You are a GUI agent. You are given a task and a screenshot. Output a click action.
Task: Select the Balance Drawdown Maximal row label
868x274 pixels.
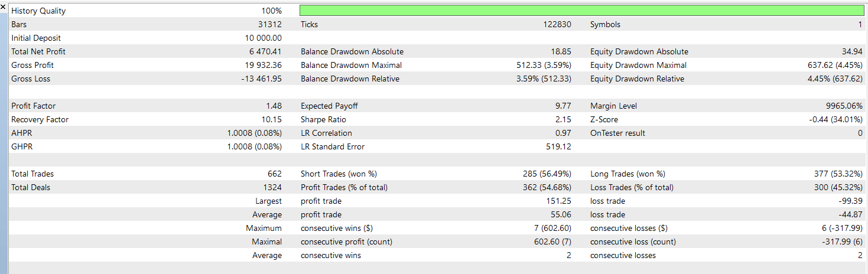[x=351, y=65]
